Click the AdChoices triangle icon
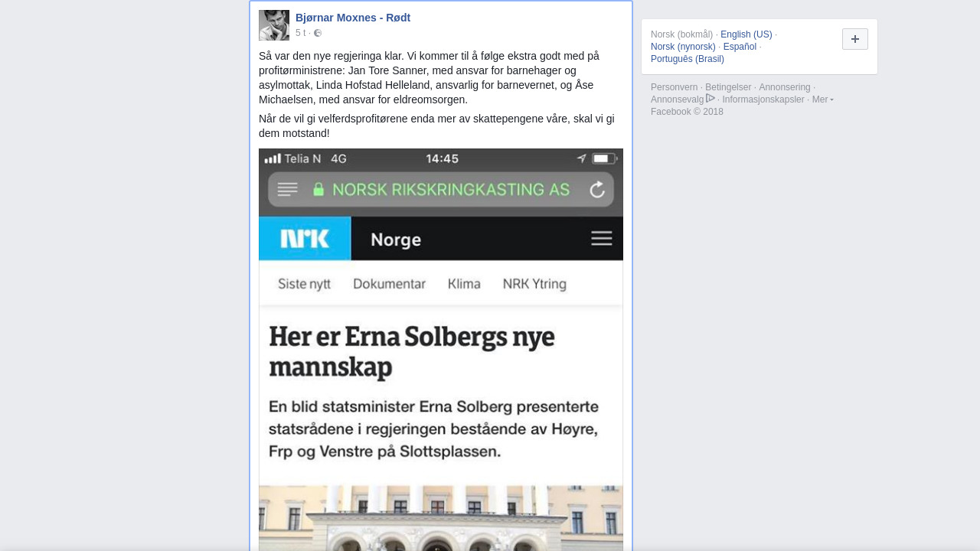The image size is (980, 551). pyautogui.click(x=710, y=99)
